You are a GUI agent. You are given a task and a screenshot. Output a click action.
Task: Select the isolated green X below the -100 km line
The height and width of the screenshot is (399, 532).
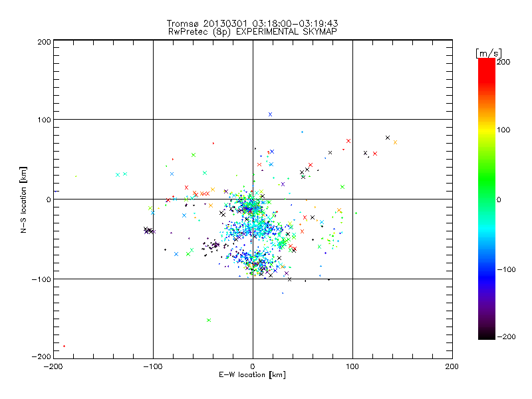(x=209, y=321)
